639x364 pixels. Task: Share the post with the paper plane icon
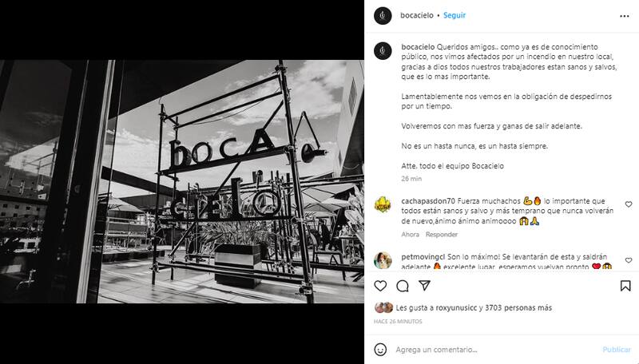coord(424,286)
